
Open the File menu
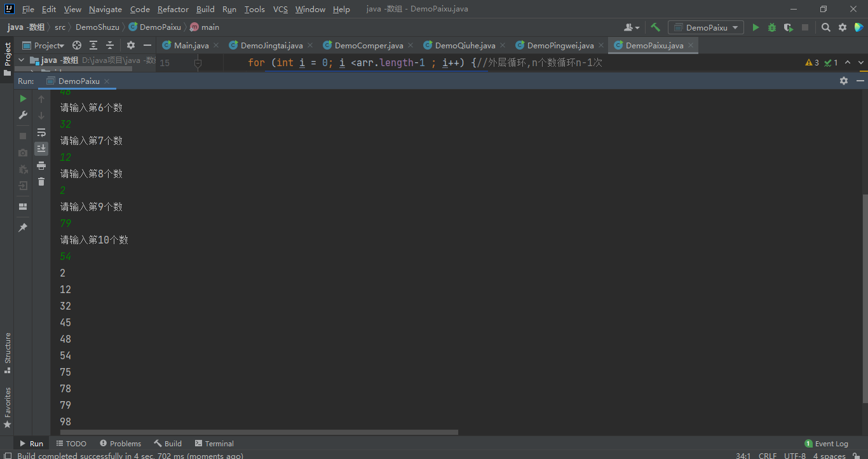coord(28,9)
